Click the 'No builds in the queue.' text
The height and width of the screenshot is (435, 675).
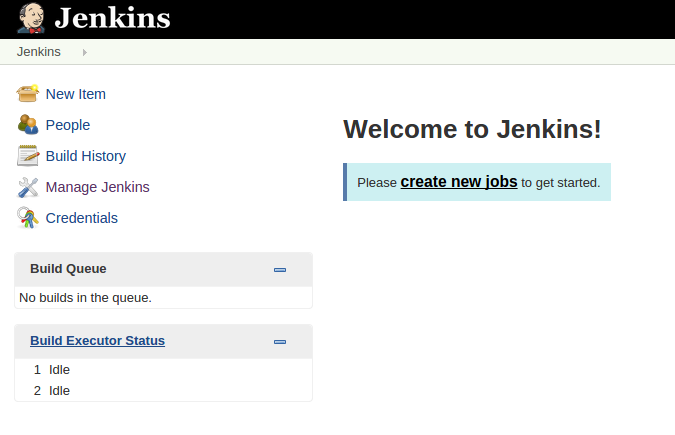85,298
